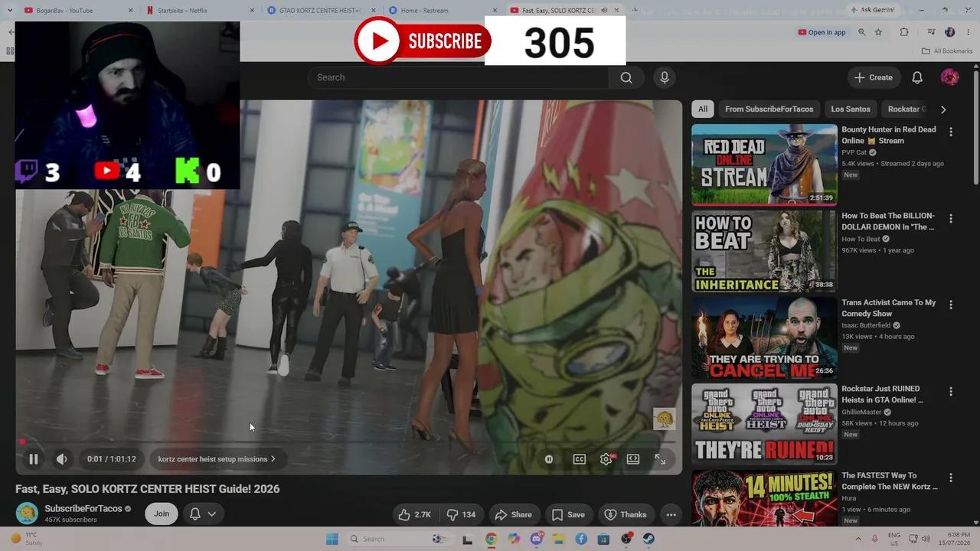Select the Rockstar filter chip
Image resolution: width=980 pixels, height=551 pixels.
[x=906, y=109]
